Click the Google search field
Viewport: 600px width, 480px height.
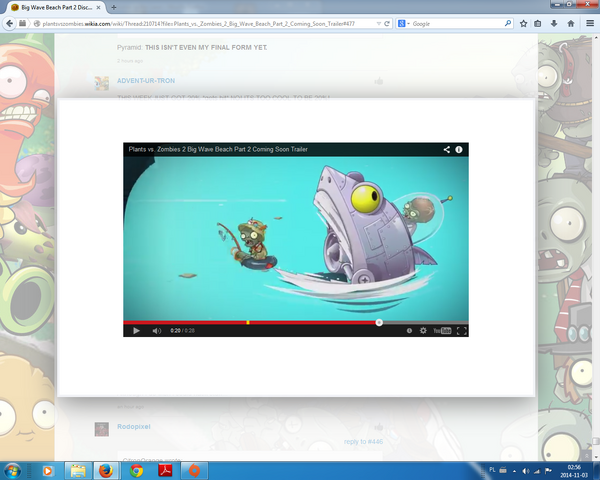[x=457, y=24]
